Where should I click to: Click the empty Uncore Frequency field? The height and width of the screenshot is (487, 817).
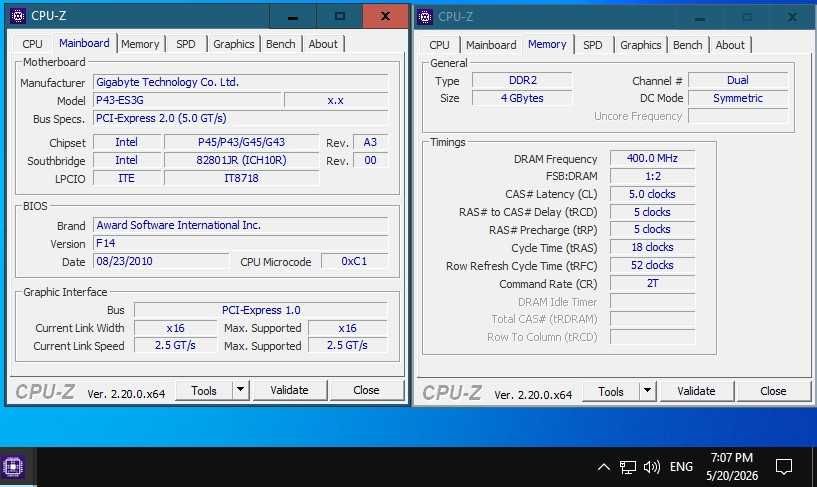point(738,116)
